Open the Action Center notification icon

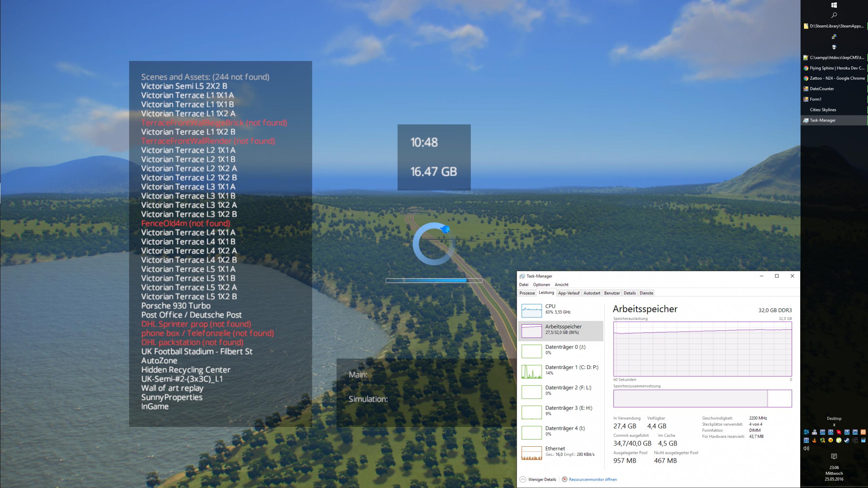pyautogui.click(x=834, y=456)
